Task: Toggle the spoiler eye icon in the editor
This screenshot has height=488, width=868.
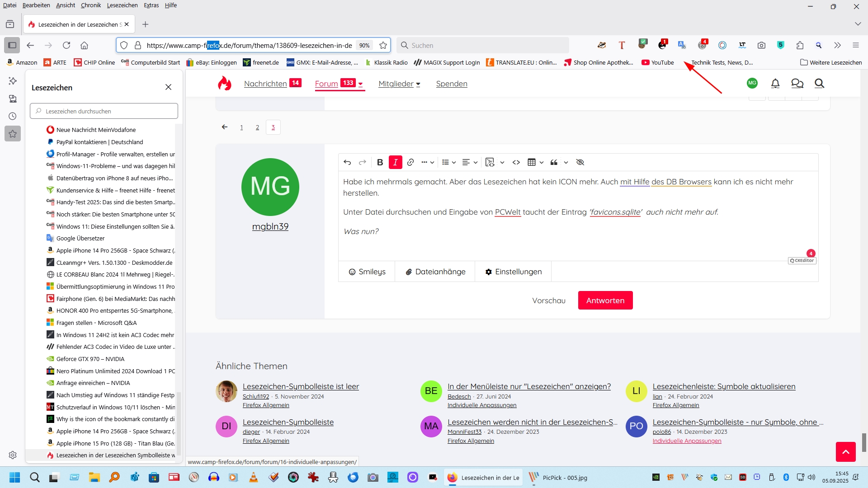Action: [580, 162]
